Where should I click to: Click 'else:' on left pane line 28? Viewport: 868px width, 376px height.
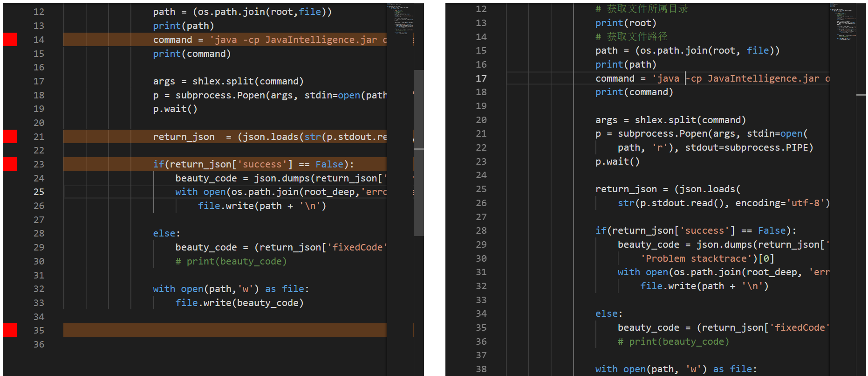coord(166,233)
